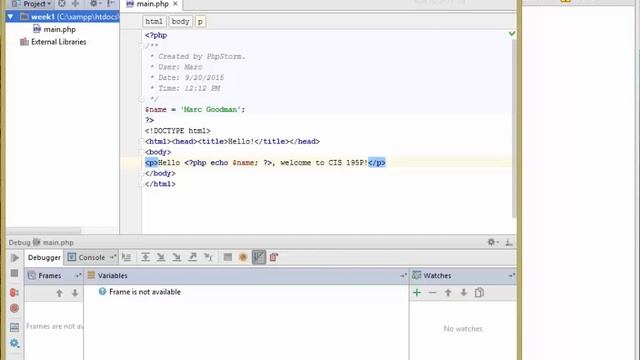
Task: Click the Evaluate Expression icon
Action: click(x=228, y=257)
